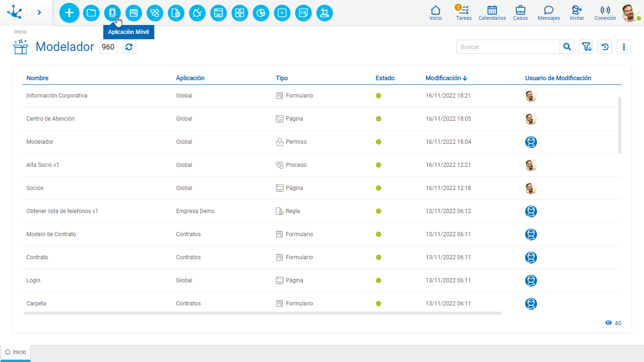This screenshot has width=644, height=362.
Task: Open Modelo de Contrato form
Action: [322, 234]
